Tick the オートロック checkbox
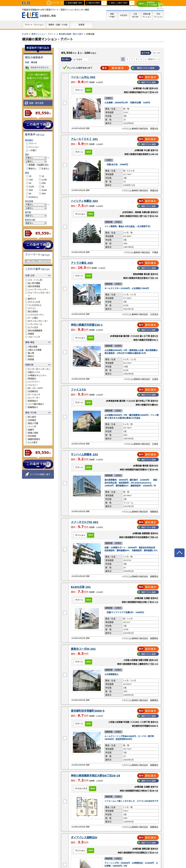The image size is (186, 868). (26, 395)
